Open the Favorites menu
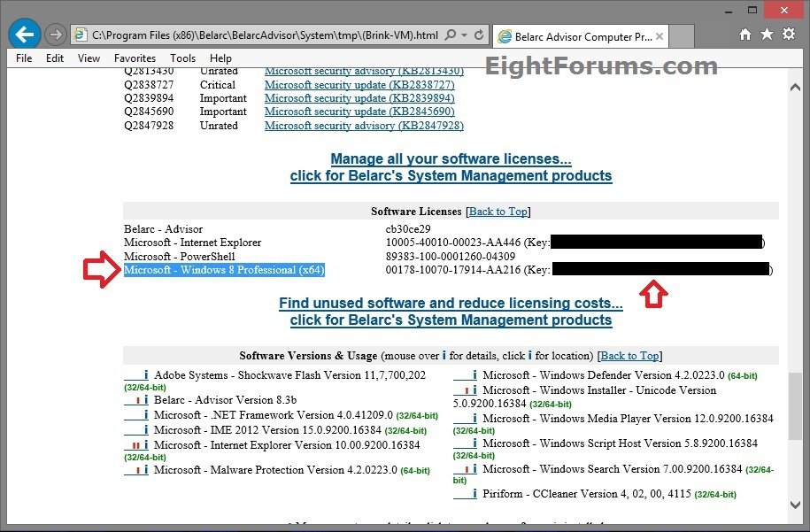Image resolution: width=810 pixels, height=532 pixels. point(135,58)
